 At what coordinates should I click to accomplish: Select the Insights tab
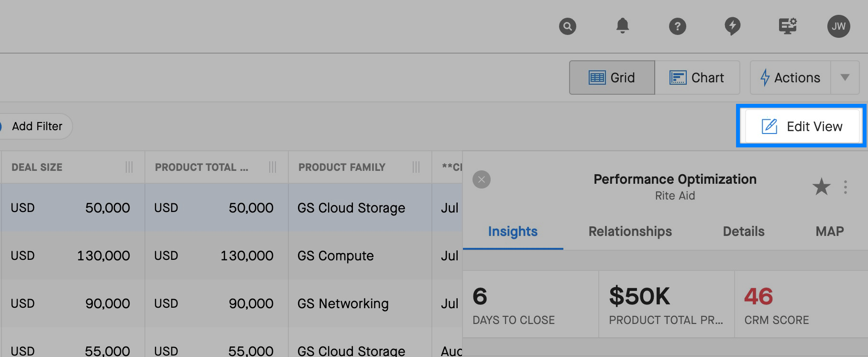[x=513, y=232]
